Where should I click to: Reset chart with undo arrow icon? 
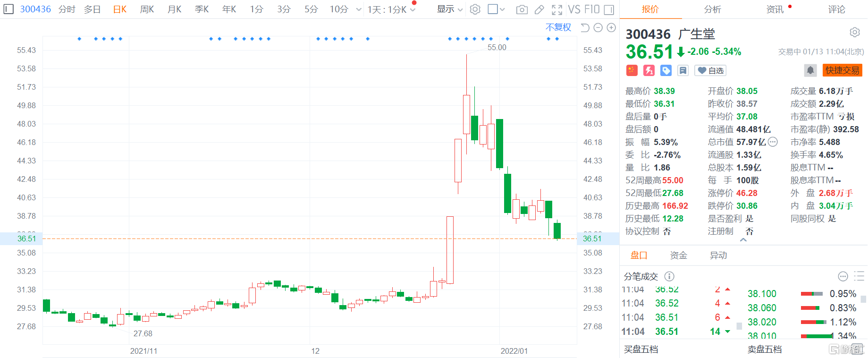585,28
